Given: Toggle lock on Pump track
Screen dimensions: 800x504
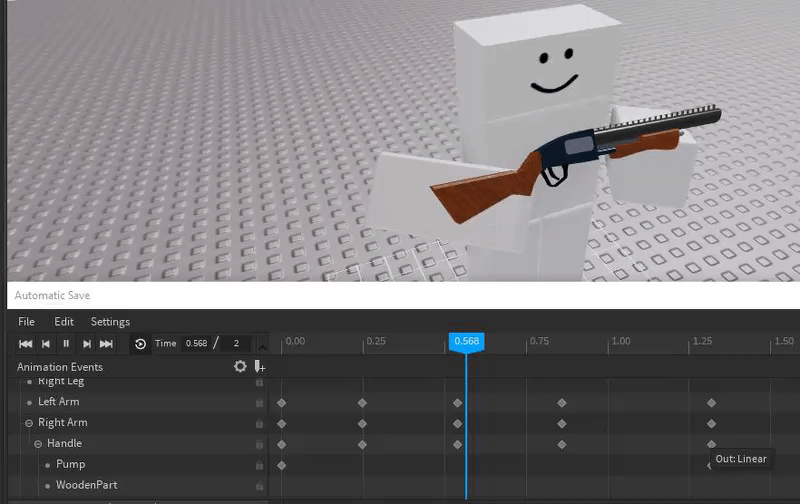Looking at the screenshot, I should (259, 465).
